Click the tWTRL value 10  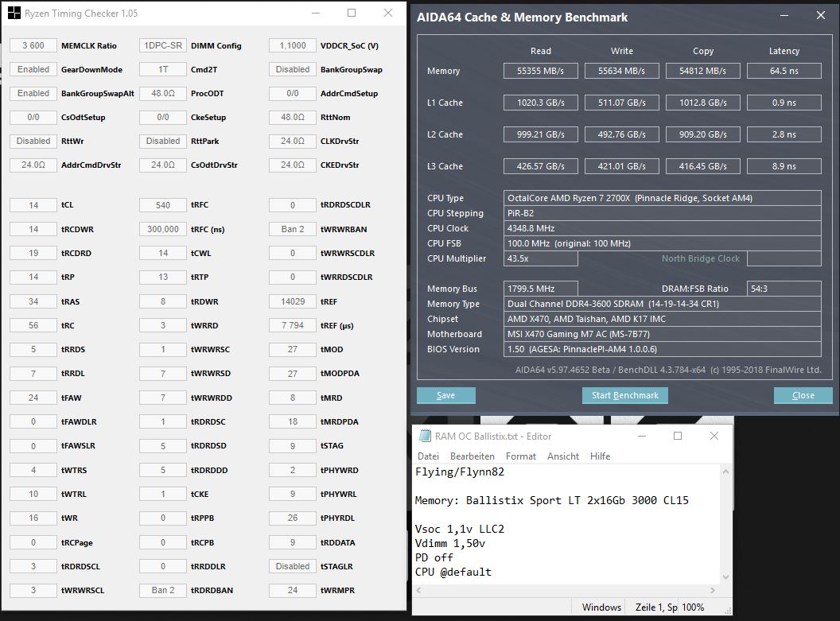[x=33, y=494]
